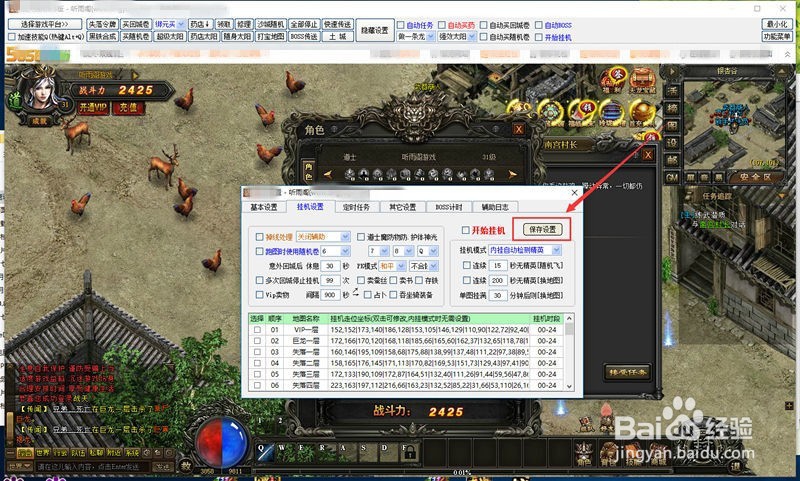Click the swap arrows icon in hang-up settings
This screenshot has height=481, width=800.
pos(355,293)
